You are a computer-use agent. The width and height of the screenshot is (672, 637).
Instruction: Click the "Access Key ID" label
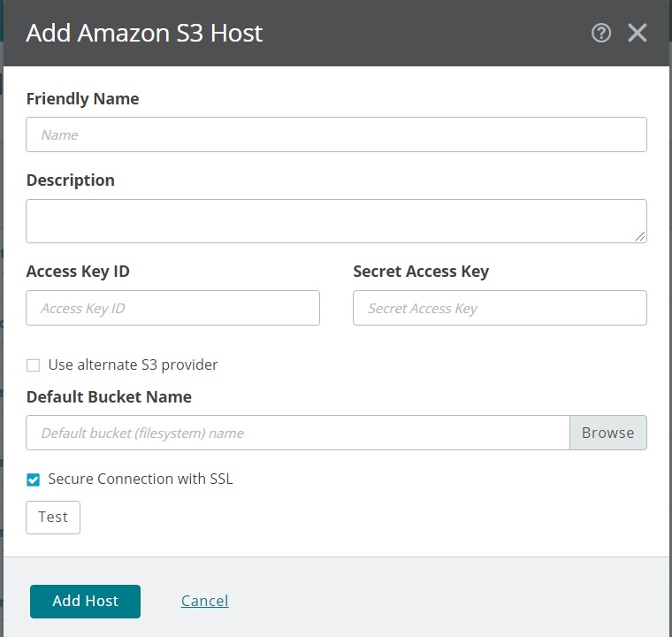(x=78, y=272)
